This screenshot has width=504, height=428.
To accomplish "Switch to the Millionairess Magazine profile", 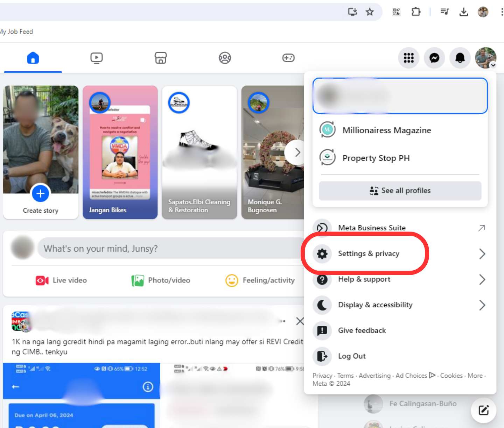I will coord(400,130).
